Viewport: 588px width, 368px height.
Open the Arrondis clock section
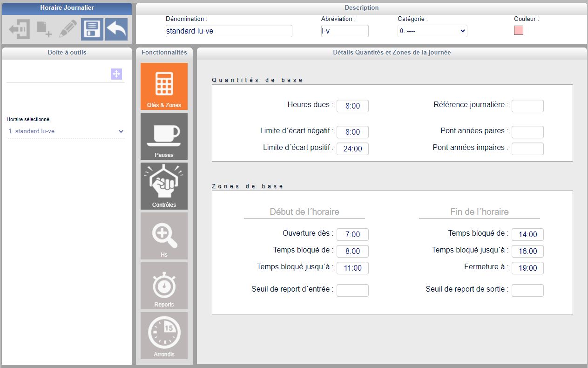164,335
